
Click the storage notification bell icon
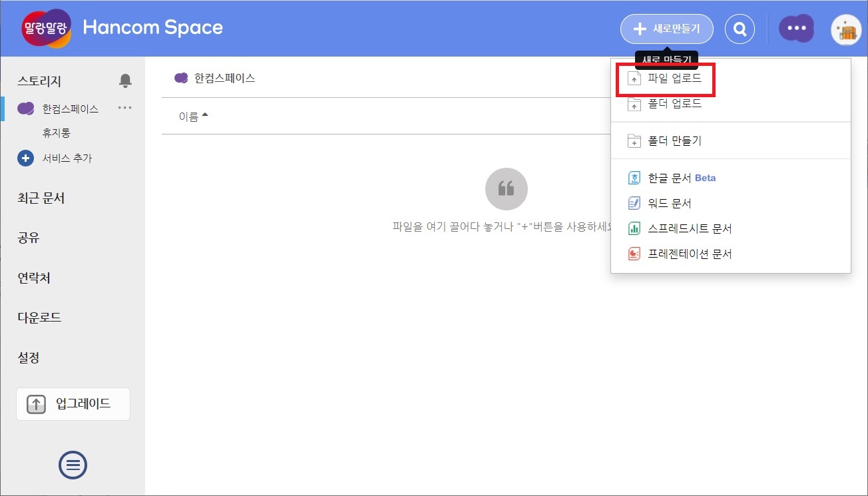(x=125, y=81)
